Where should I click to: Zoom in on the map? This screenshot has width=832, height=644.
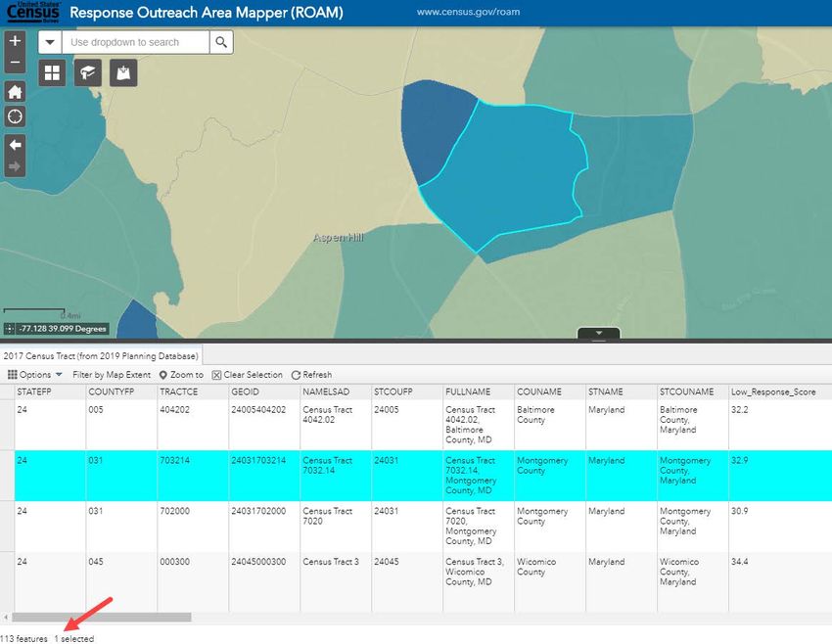pos(15,41)
